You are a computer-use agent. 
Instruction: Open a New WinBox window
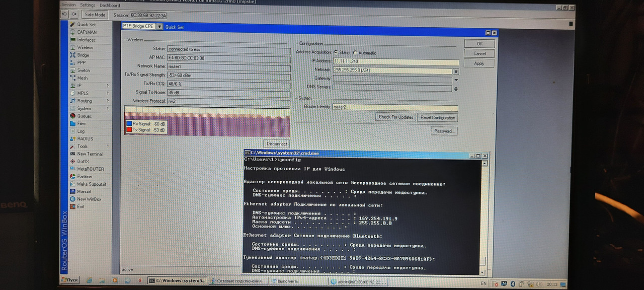click(x=89, y=199)
